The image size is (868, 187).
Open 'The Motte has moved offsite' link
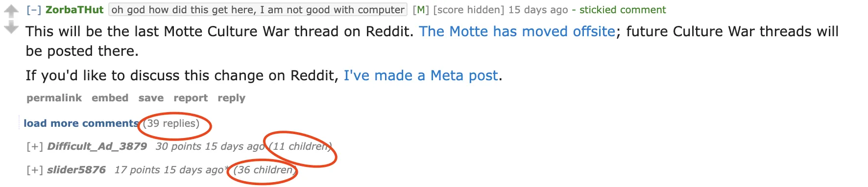pyautogui.click(x=517, y=31)
